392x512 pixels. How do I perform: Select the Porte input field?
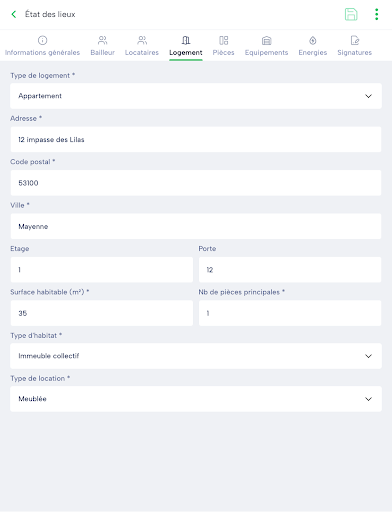coord(290,270)
